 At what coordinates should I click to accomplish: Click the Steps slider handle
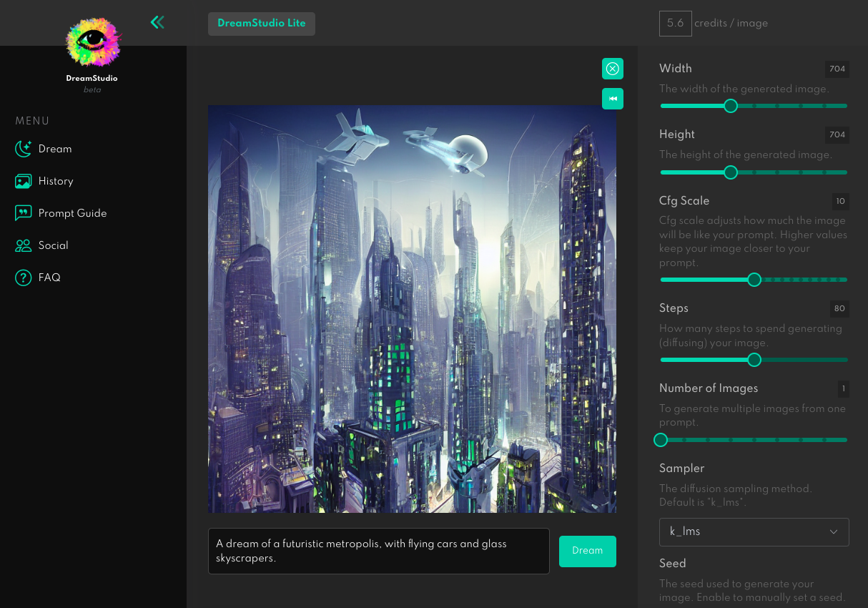point(754,360)
